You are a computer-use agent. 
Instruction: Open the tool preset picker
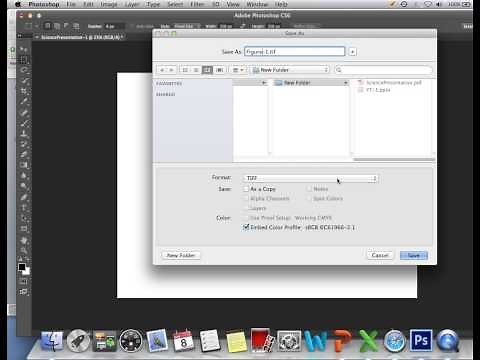31,26
